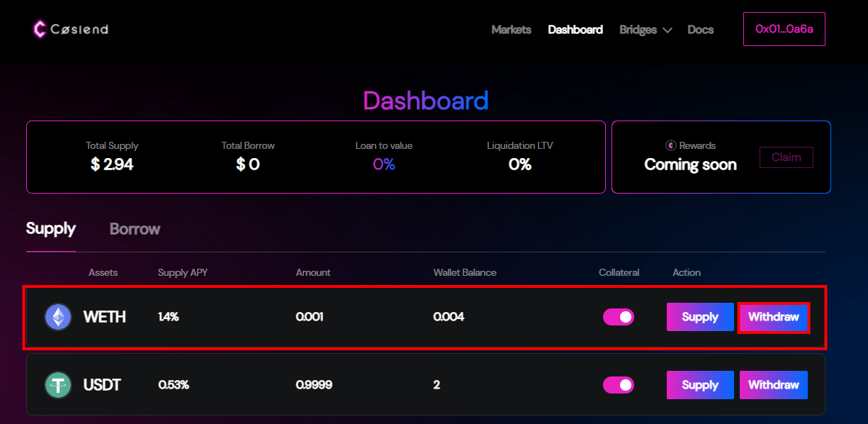
Task: Supply more WETH
Action: 700,317
